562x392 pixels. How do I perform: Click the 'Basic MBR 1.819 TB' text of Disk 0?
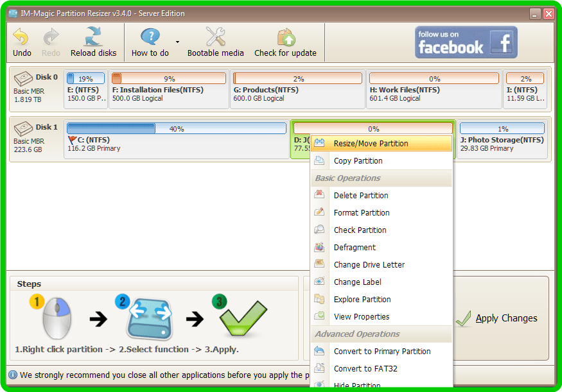(x=29, y=95)
